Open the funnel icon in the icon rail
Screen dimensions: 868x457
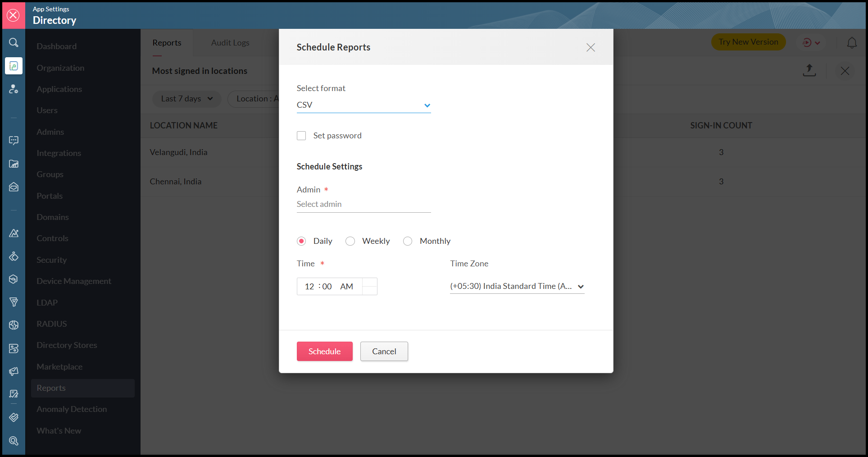tap(14, 302)
